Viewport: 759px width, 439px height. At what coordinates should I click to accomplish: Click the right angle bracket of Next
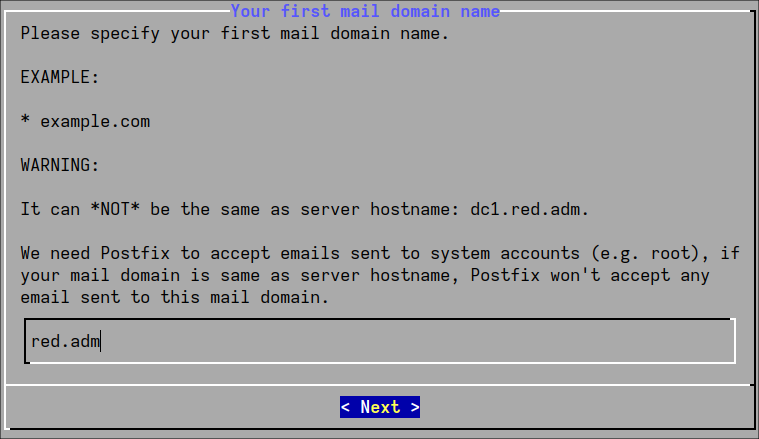[415, 407]
